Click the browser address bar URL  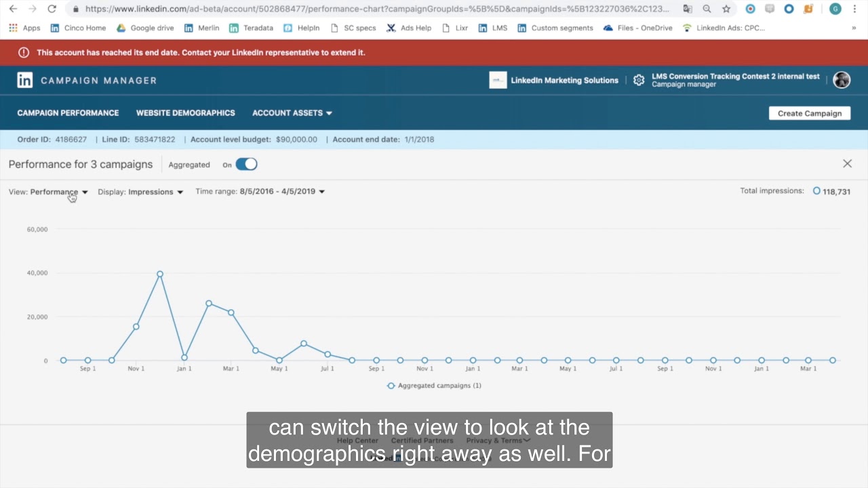click(377, 9)
